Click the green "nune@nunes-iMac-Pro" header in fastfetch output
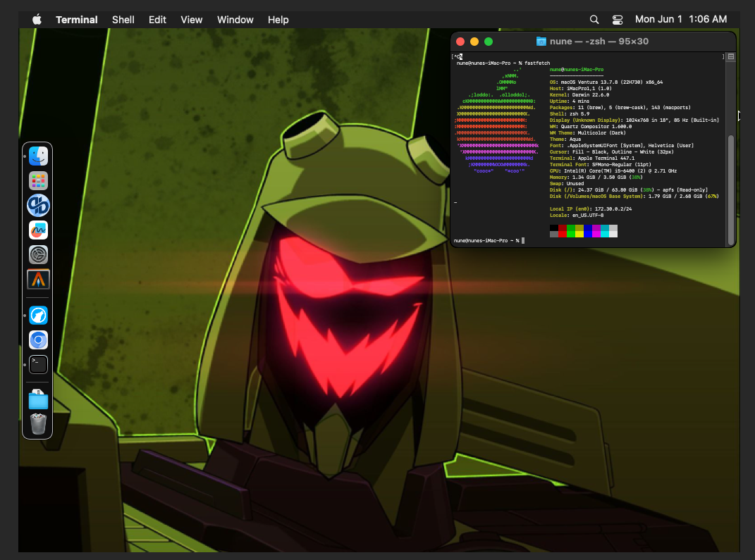This screenshot has height=560, width=755. (577, 69)
